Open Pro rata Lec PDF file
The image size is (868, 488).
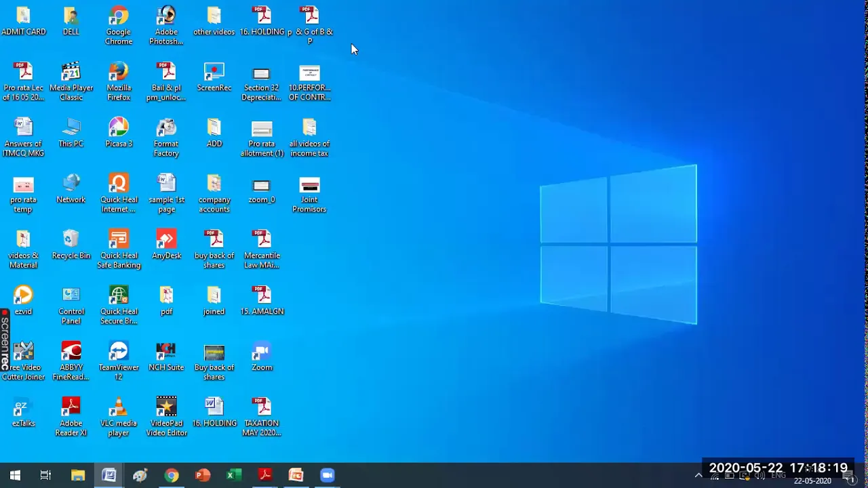[x=23, y=82]
